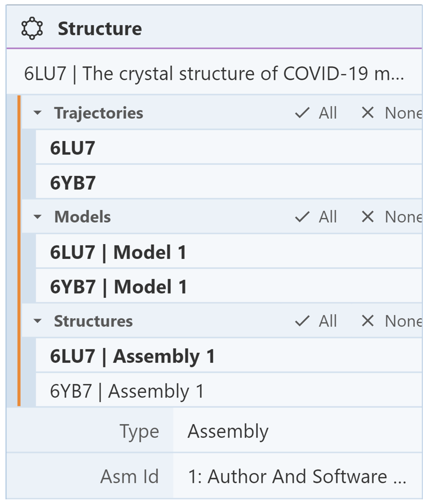Click the checkmark icon in Models row
The height and width of the screenshot is (504, 427).
click(x=302, y=217)
